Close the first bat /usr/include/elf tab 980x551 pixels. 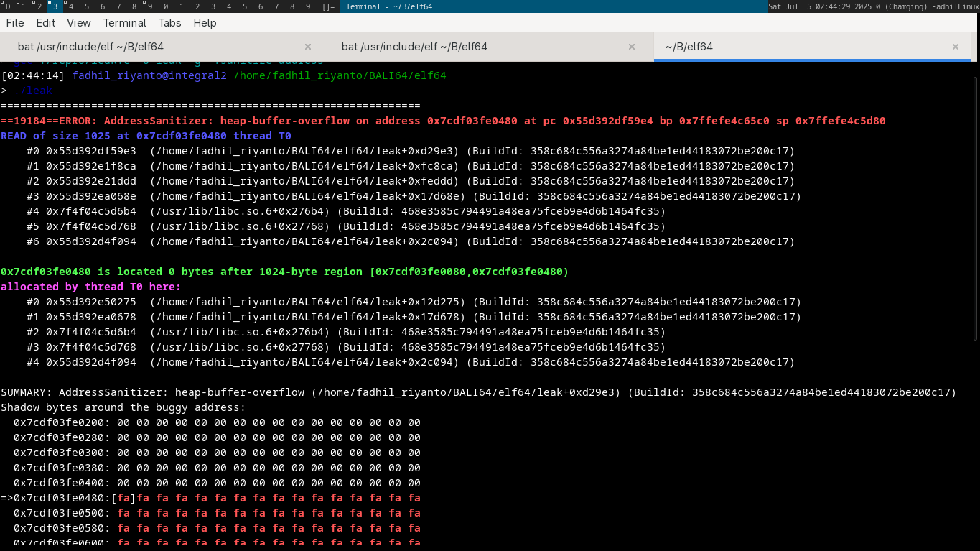(308, 47)
